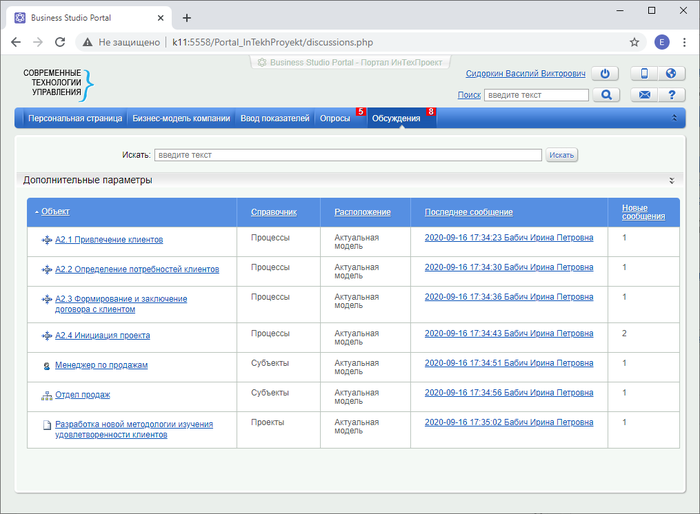Viewport: 700px width, 514px height.
Task: Open messages via the envelope icon
Action: pyautogui.click(x=645, y=95)
